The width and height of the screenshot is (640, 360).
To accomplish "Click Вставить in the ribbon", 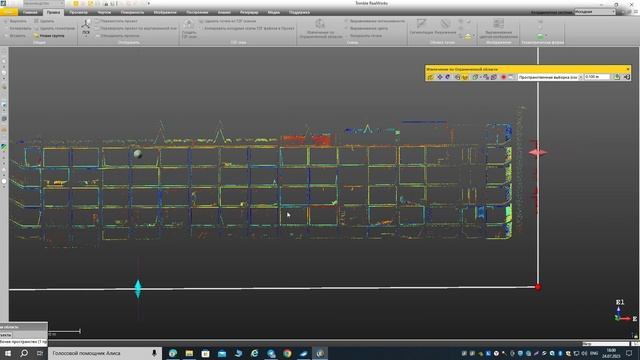I will (15, 36).
